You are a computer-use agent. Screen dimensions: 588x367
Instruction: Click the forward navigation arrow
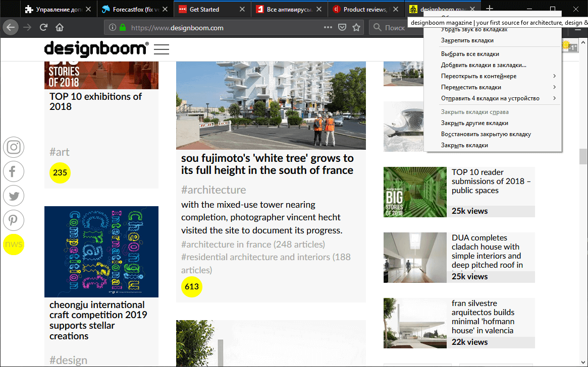pos(27,27)
